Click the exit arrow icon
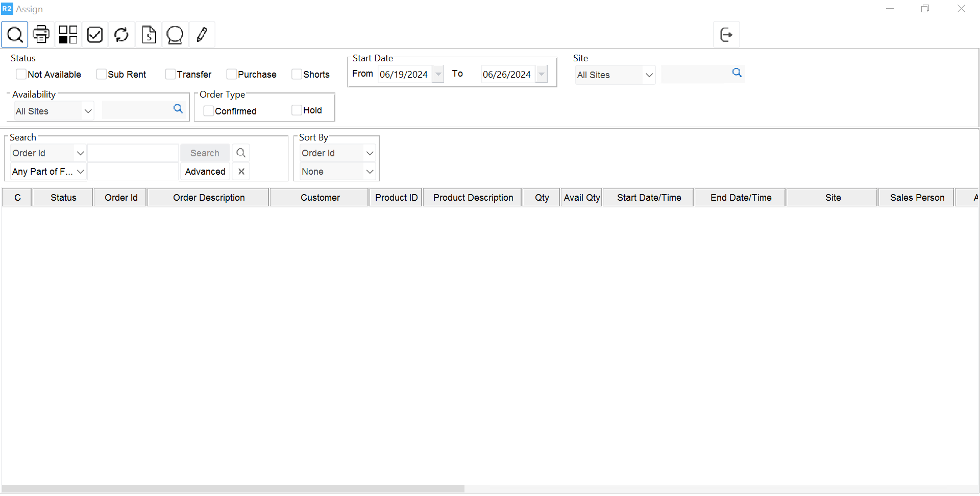The width and height of the screenshot is (980, 496). coord(726,35)
